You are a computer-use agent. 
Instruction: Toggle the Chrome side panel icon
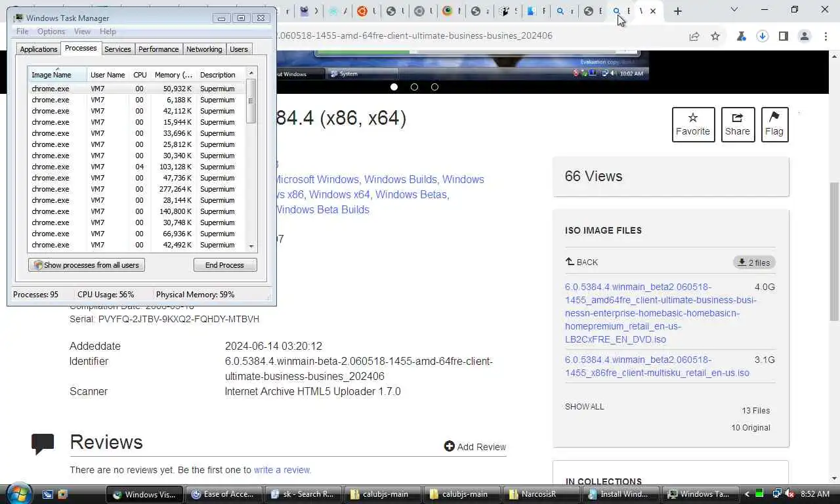[784, 37]
